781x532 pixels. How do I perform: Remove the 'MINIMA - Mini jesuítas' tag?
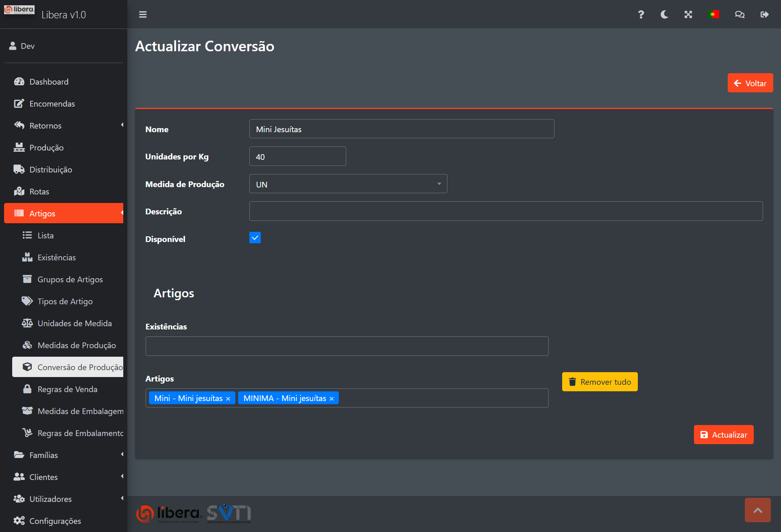coord(332,399)
